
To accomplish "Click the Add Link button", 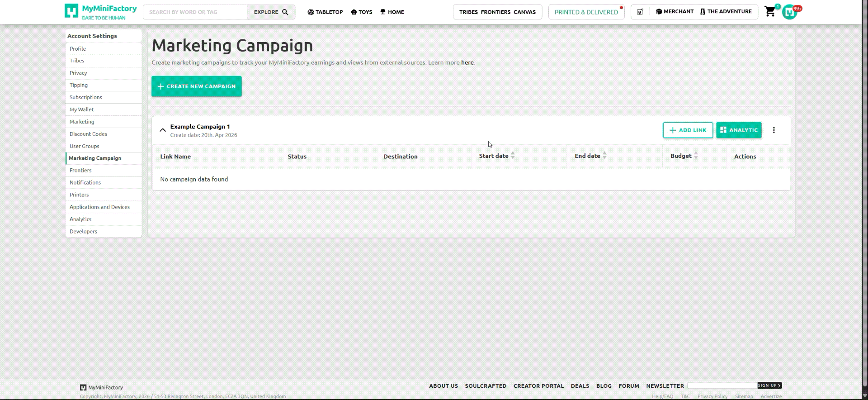I will [x=688, y=130].
